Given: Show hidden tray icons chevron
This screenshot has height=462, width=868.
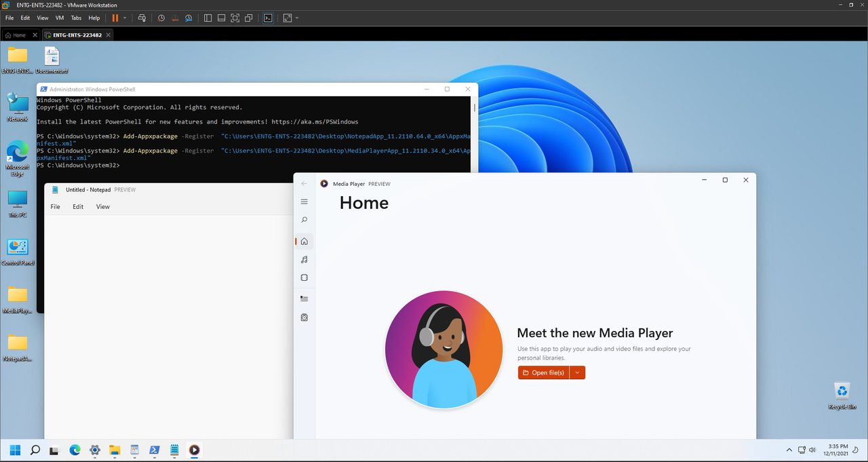Looking at the screenshot, I should [x=789, y=450].
